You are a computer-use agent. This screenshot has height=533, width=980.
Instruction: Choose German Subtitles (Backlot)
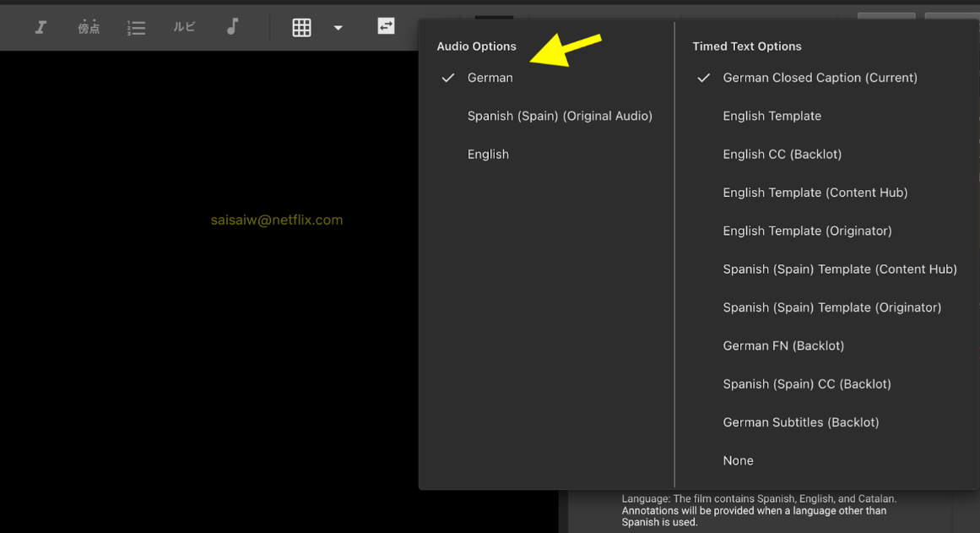[x=800, y=422]
